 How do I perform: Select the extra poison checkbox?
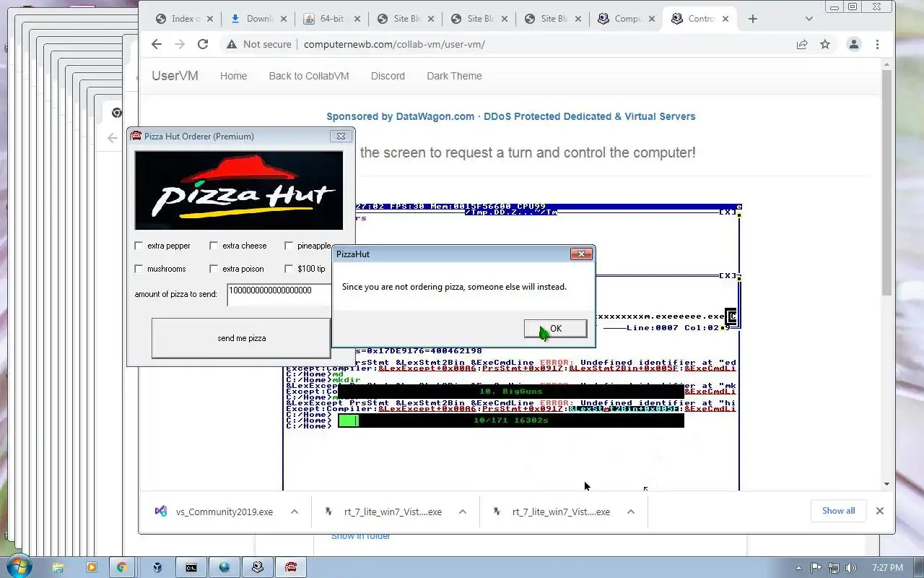(214, 269)
